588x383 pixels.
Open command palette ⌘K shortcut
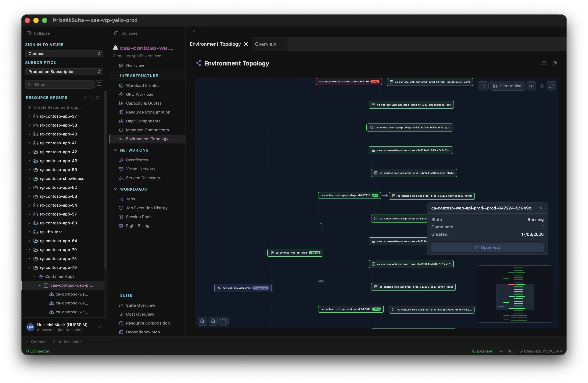click(511, 351)
